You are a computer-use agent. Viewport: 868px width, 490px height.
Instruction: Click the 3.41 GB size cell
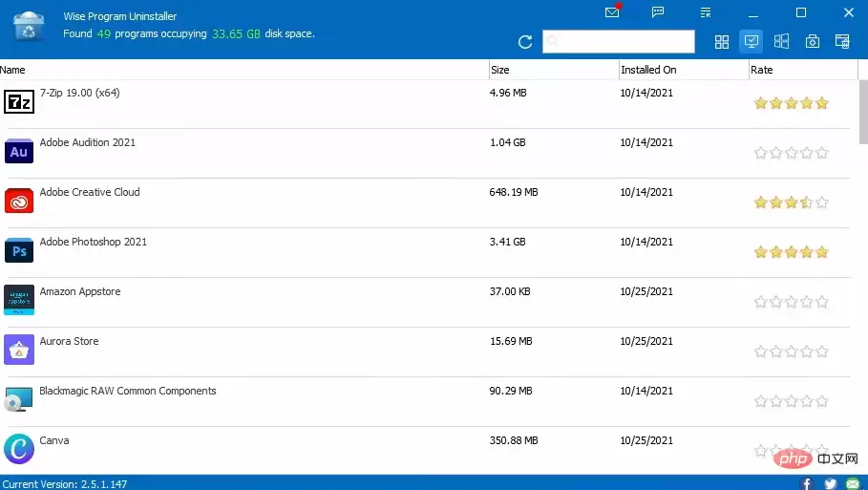pos(508,242)
